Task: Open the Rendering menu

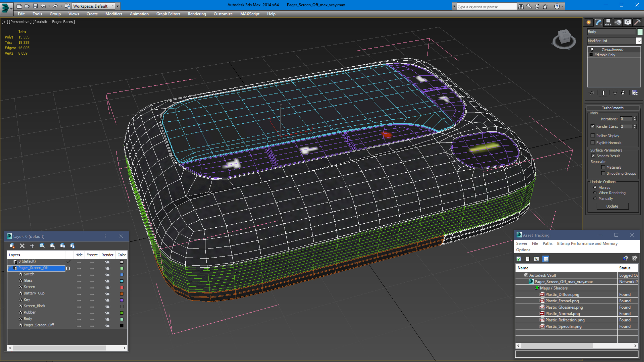Action: [x=197, y=14]
